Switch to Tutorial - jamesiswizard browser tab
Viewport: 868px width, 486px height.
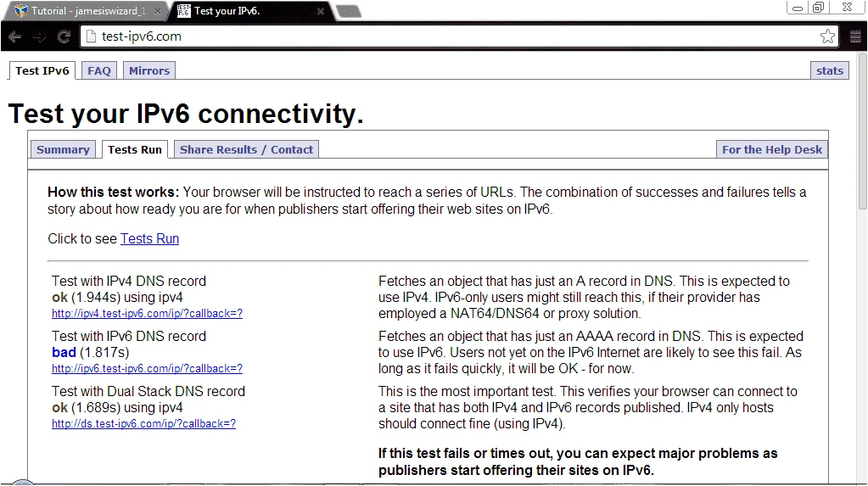point(86,11)
